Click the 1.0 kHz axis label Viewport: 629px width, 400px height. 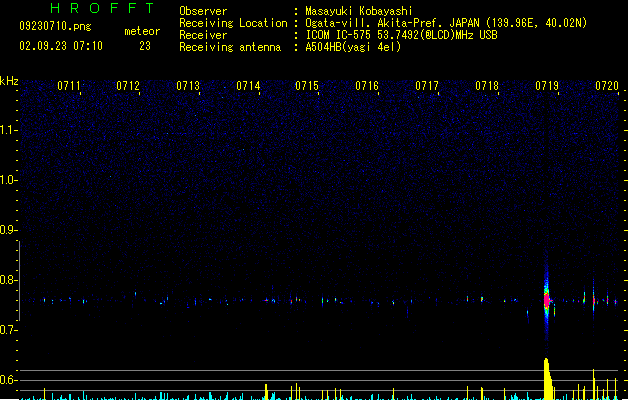tap(8, 179)
